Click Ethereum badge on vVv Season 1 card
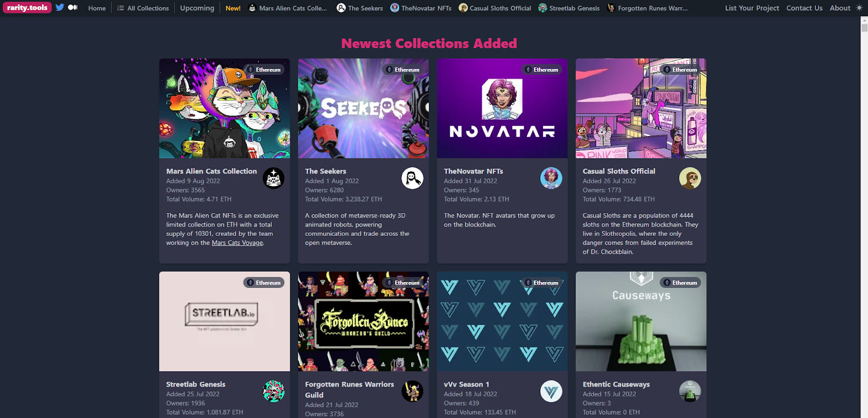 point(541,282)
